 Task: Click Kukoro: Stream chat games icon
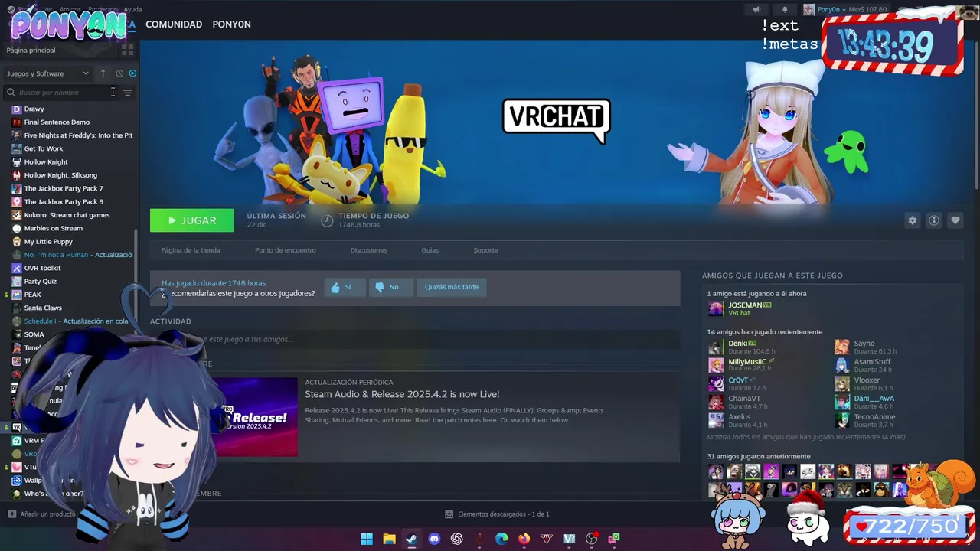pyautogui.click(x=17, y=215)
